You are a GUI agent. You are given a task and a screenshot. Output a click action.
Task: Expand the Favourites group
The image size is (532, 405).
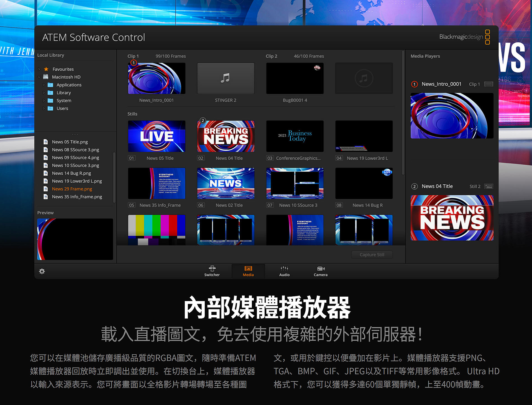39,69
